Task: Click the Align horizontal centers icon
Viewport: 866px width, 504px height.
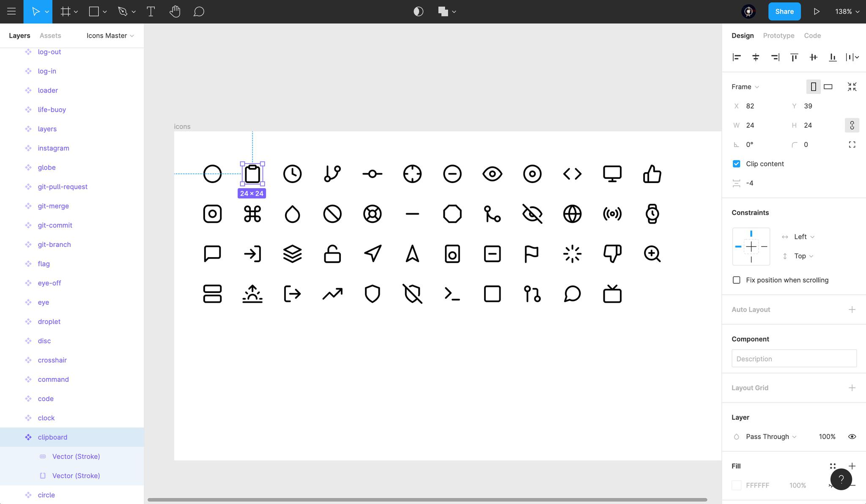Action: [756, 57]
